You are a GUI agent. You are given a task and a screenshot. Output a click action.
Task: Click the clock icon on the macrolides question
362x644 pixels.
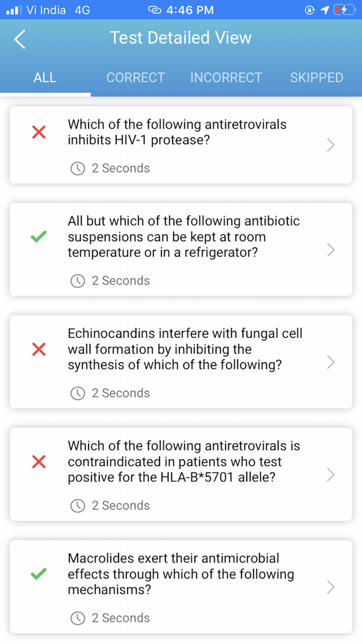(78, 618)
